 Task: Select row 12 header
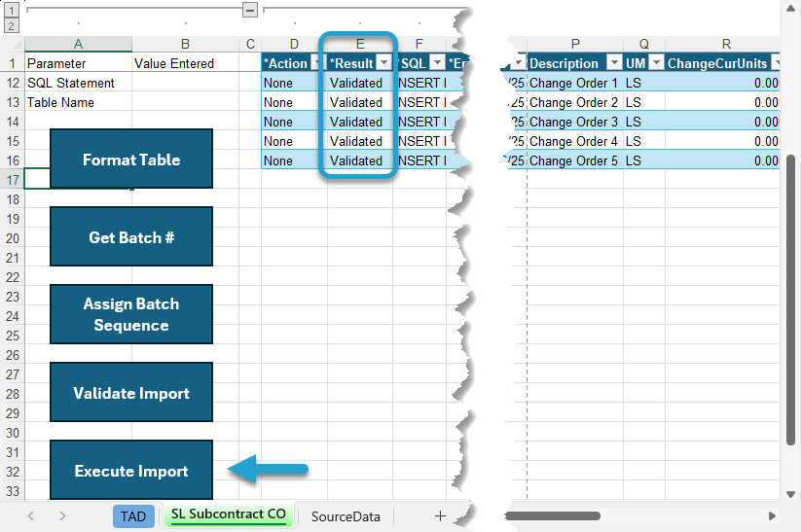pos(13,83)
